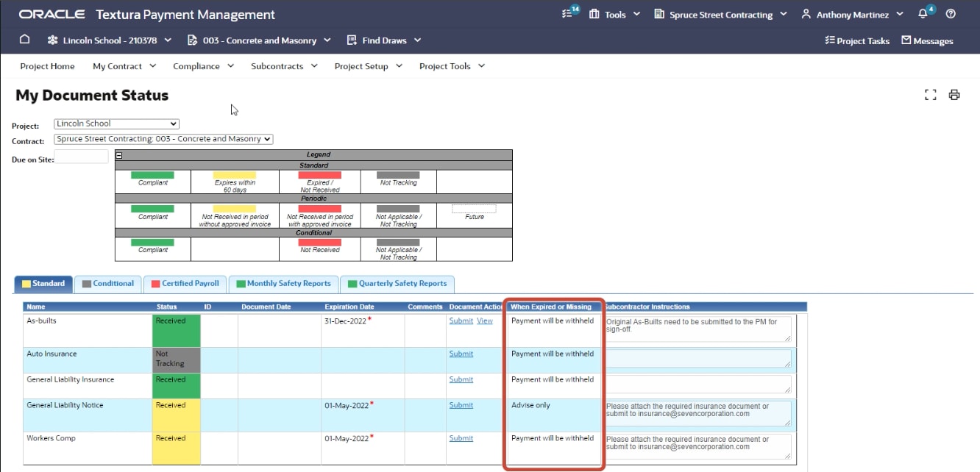Image resolution: width=980 pixels, height=472 pixels.
Task: Click Submit for General Liability Insurance
Action: pyautogui.click(x=461, y=379)
